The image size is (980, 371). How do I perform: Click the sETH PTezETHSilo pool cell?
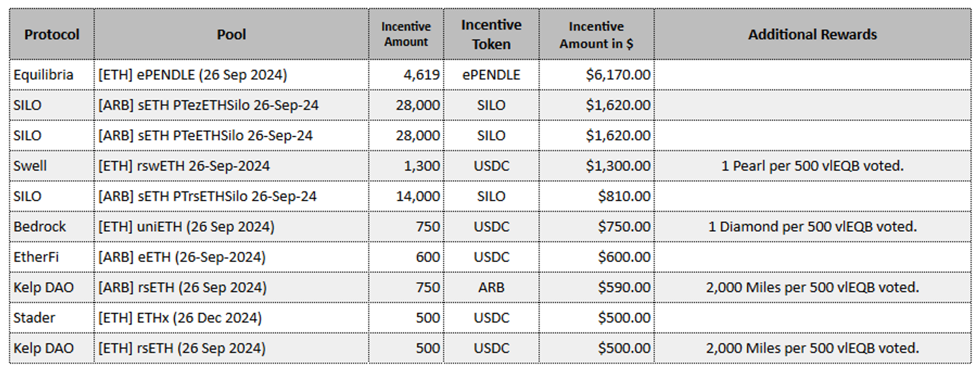(208, 105)
